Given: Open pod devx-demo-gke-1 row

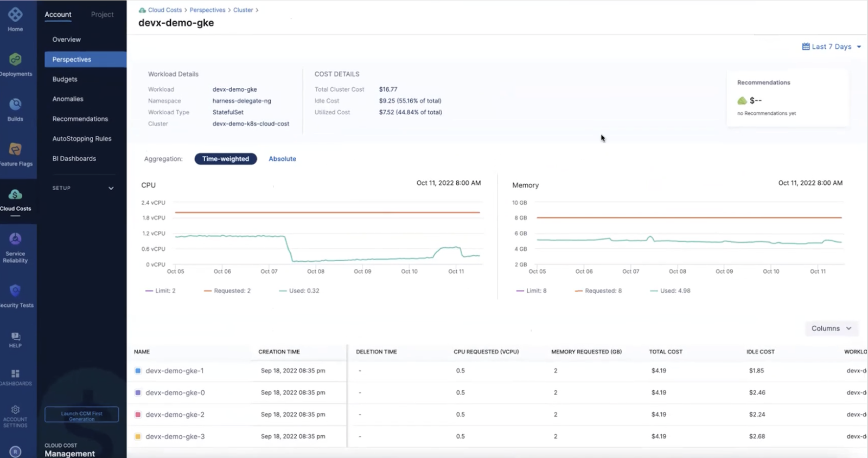Looking at the screenshot, I should 497,371.
